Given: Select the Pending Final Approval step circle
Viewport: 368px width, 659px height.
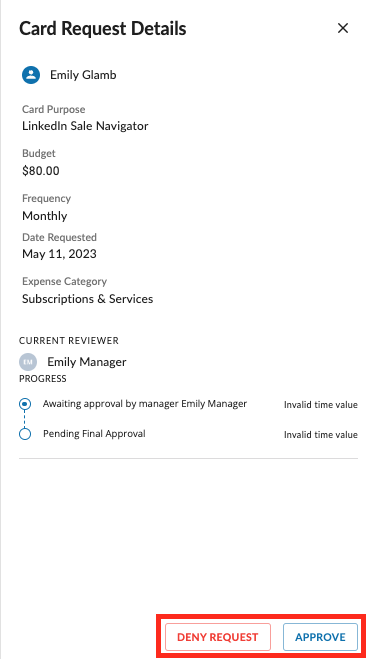Looking at the screenshot, I should pos(25,434).
